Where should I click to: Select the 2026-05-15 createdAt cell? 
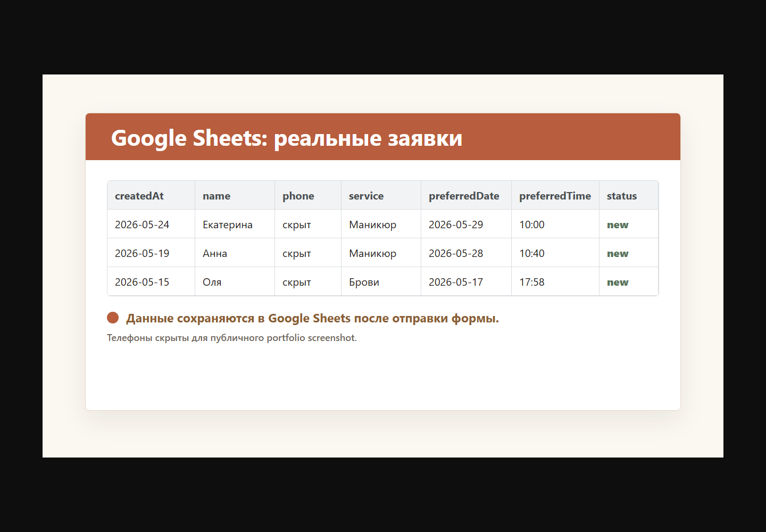click(151, 281)
